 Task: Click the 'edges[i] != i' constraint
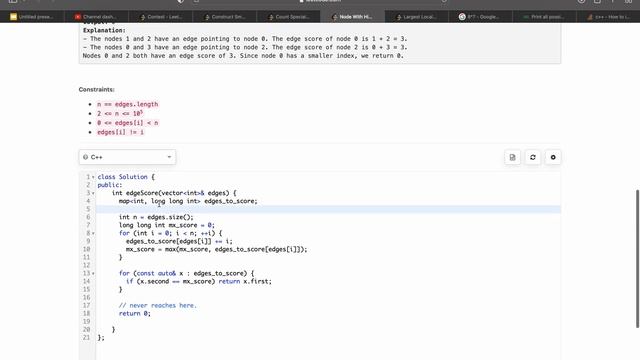120,132
